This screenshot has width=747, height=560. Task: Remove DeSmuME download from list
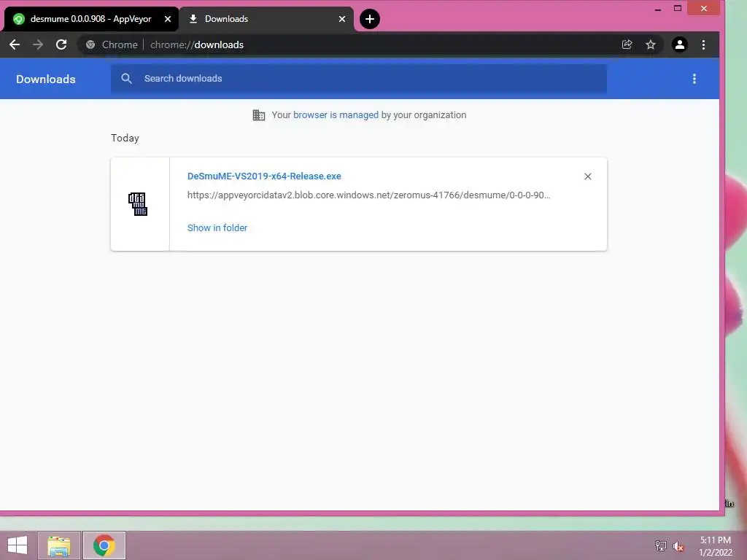(587, 176)
